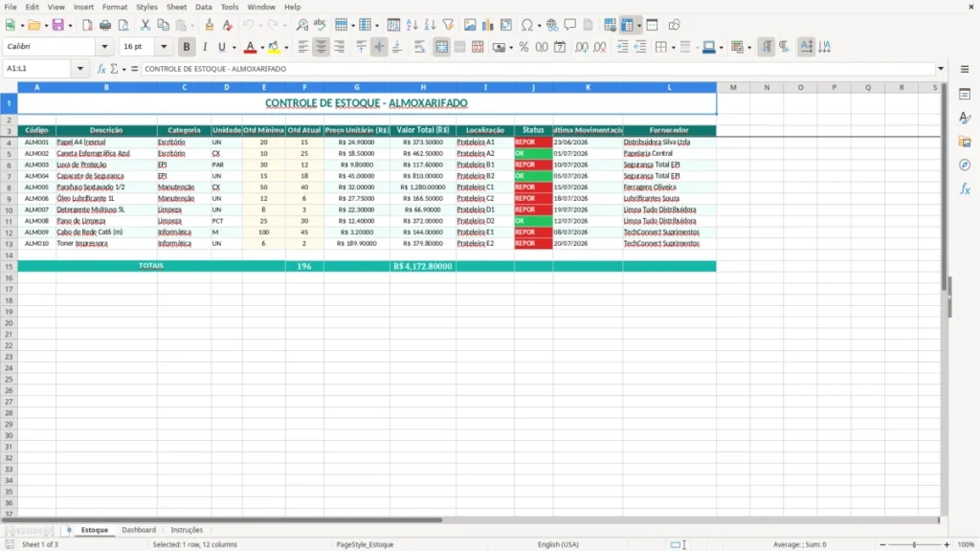Switch to the Dashboard sheet tab
980x551 pixels.
click(x=139, y=530)
